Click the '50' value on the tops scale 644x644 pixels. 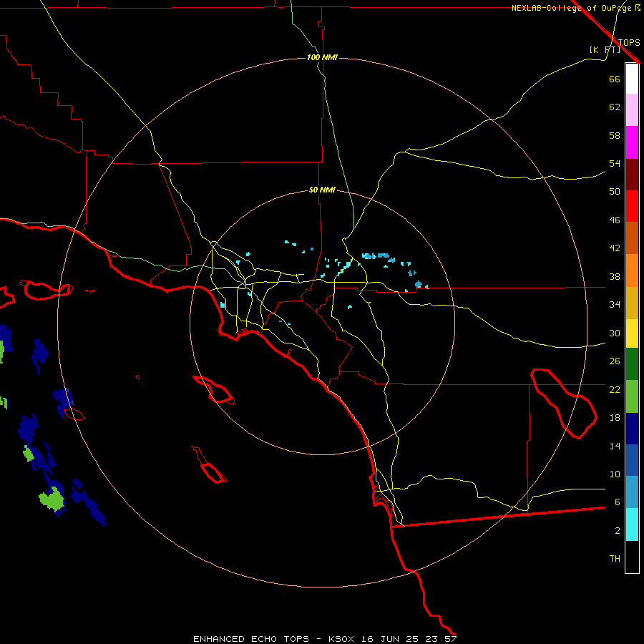coord(615,191)
